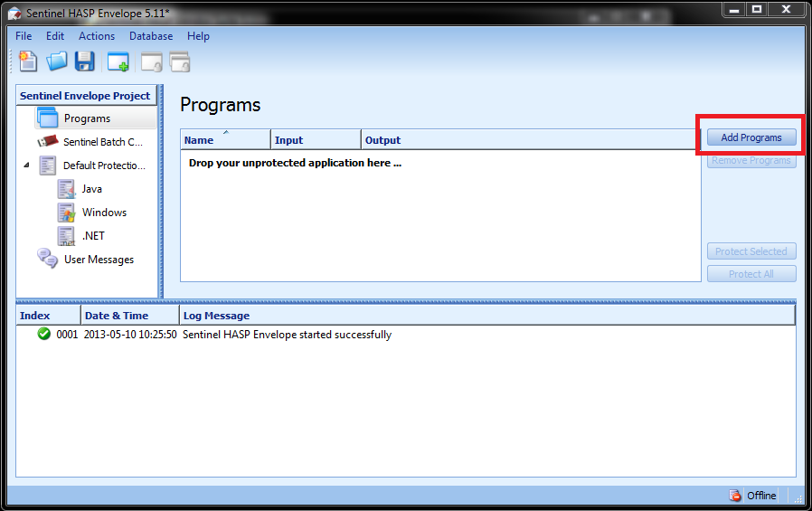Open the Actions menu
Viewport: 812px width, 511px height.
point(97,36)
